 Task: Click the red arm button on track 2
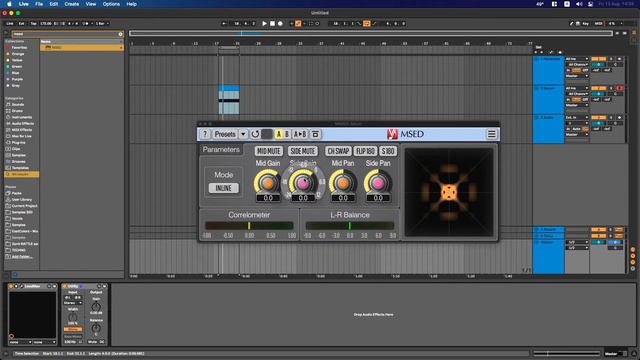[620, 88]
